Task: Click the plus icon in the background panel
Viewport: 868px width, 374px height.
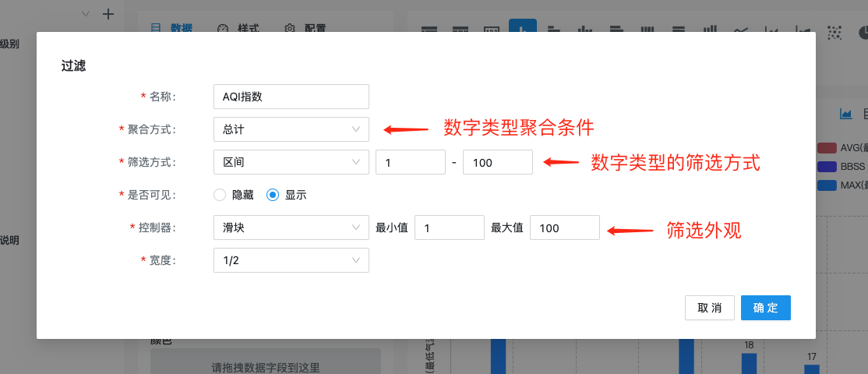Action: point(108,14)
